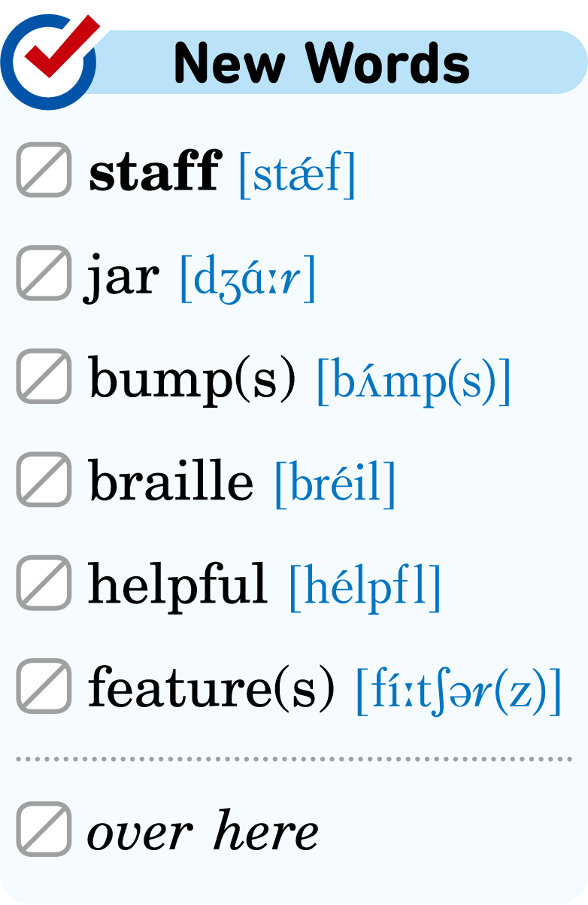
Task: Click the dotted divider line
Action: (294, 759)
